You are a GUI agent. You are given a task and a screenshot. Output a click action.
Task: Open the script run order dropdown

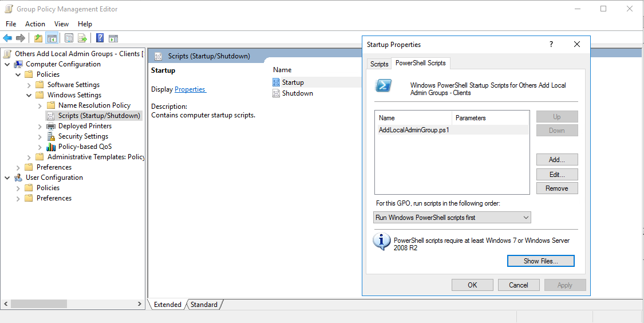point(452,218)
